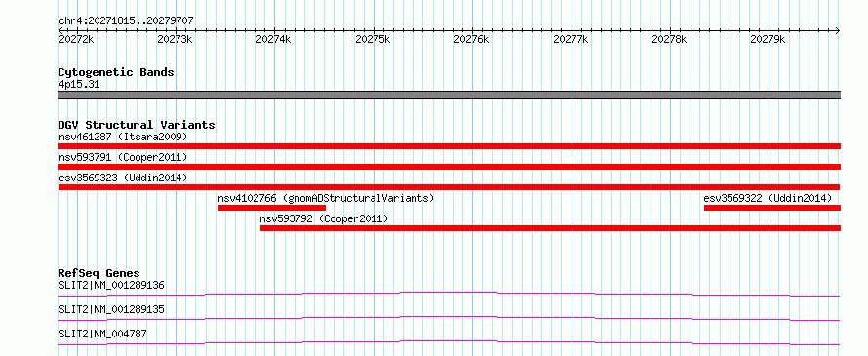Open the esv3569323 (Uddin2014) variant label
Image resolution: width=868 pixels, height=356 pixels.
(x=123, y=178)
